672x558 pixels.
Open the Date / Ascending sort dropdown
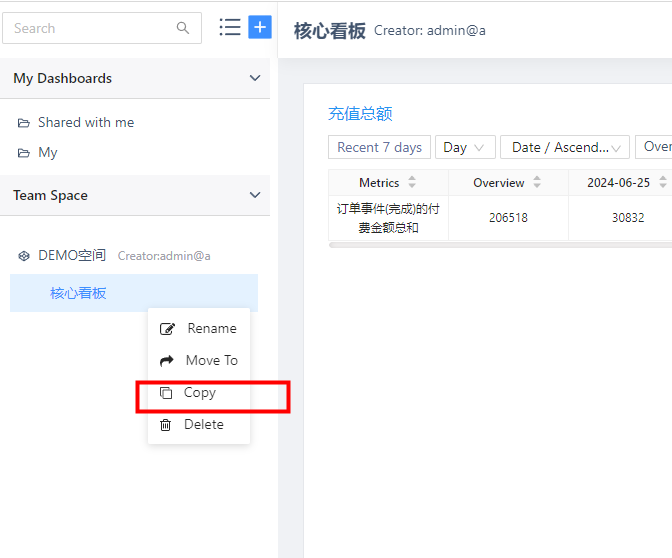564,147
